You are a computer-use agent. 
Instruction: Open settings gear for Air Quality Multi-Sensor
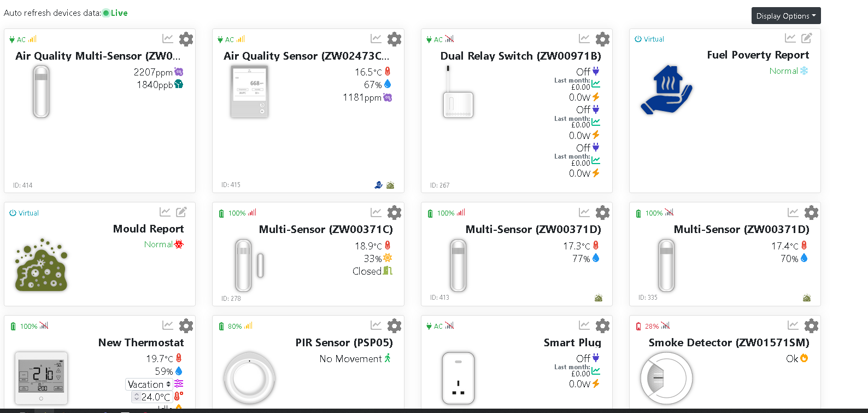186,39
